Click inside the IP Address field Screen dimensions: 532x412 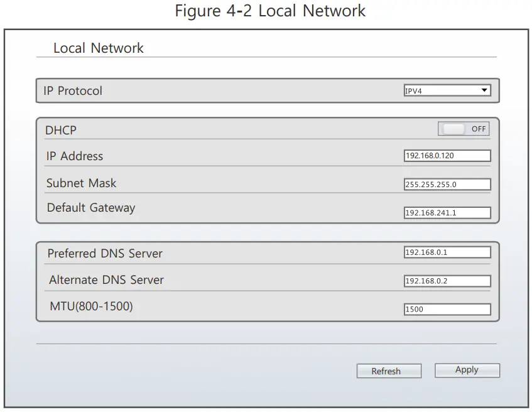[447, 155]
